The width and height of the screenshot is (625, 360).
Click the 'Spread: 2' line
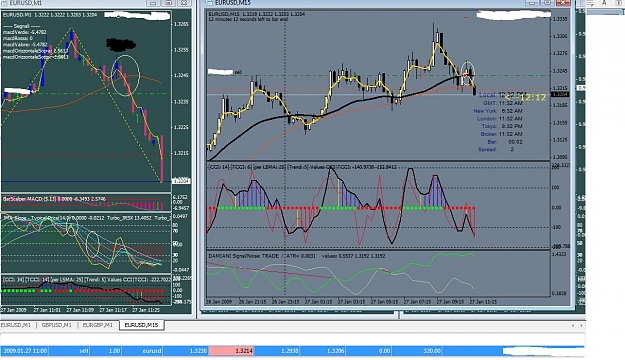(496, 150)
